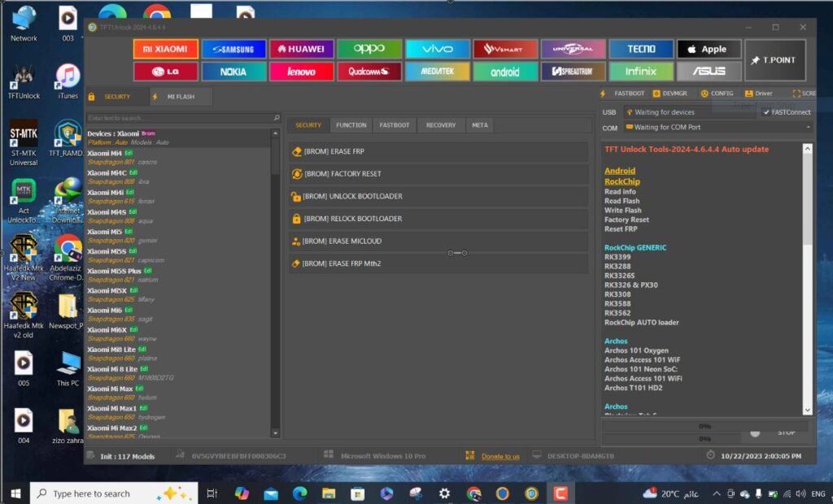Select the Qualcomm chipset button
This screenshot has height=504, width=833.
(x=369, y=72)
